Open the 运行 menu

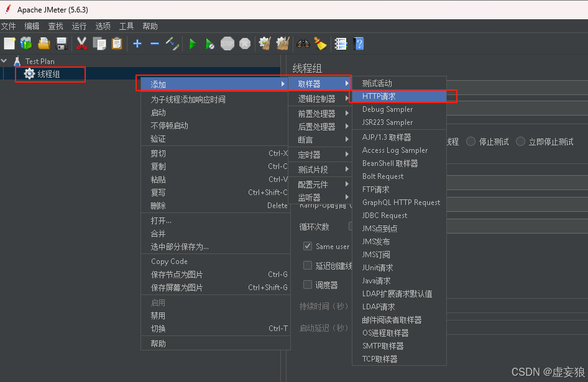79,26
